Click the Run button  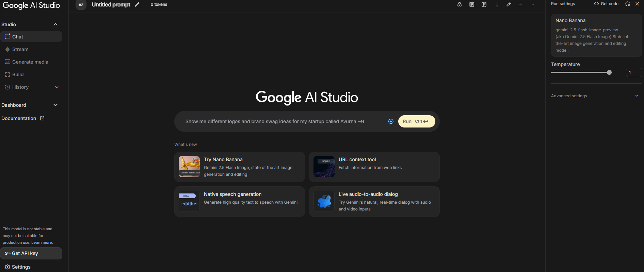(417, 121)
